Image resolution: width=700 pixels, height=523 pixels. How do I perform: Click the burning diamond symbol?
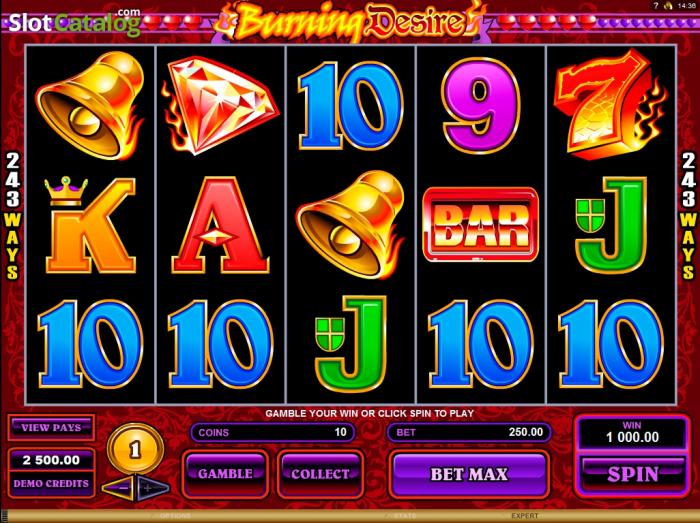pyautogui.click(x=220, y=105)
